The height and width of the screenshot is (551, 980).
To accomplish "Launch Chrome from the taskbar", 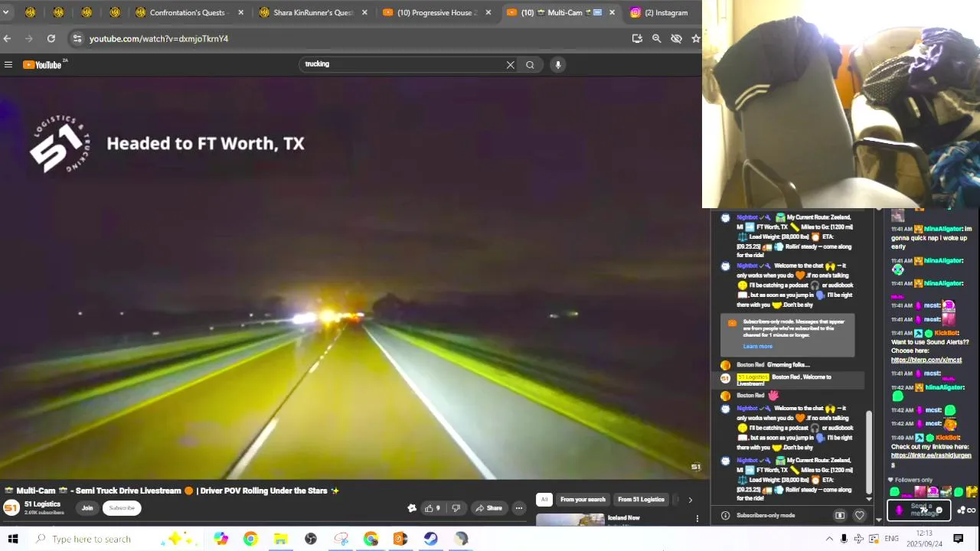I will click(250, 539).
